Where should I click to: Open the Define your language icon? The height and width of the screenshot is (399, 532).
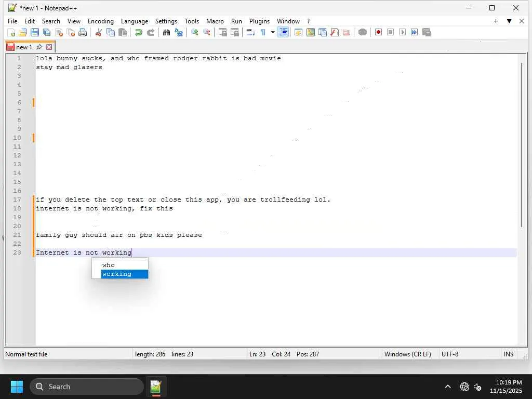(299, 32)
